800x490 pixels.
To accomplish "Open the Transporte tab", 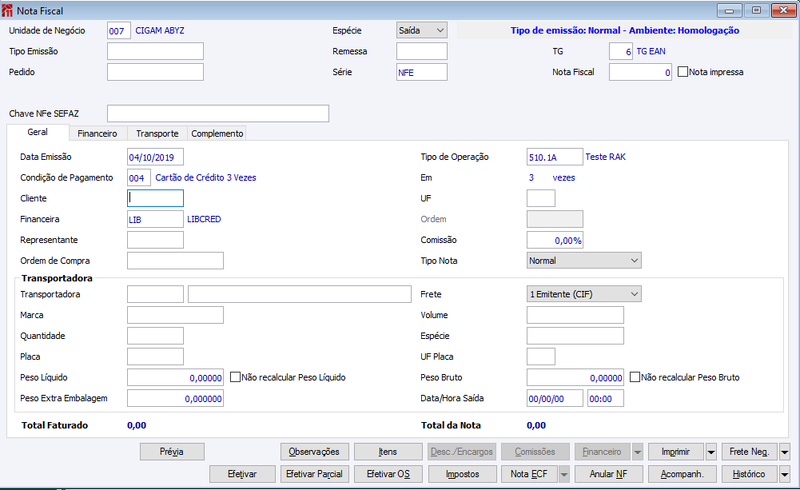I will 157,134.
